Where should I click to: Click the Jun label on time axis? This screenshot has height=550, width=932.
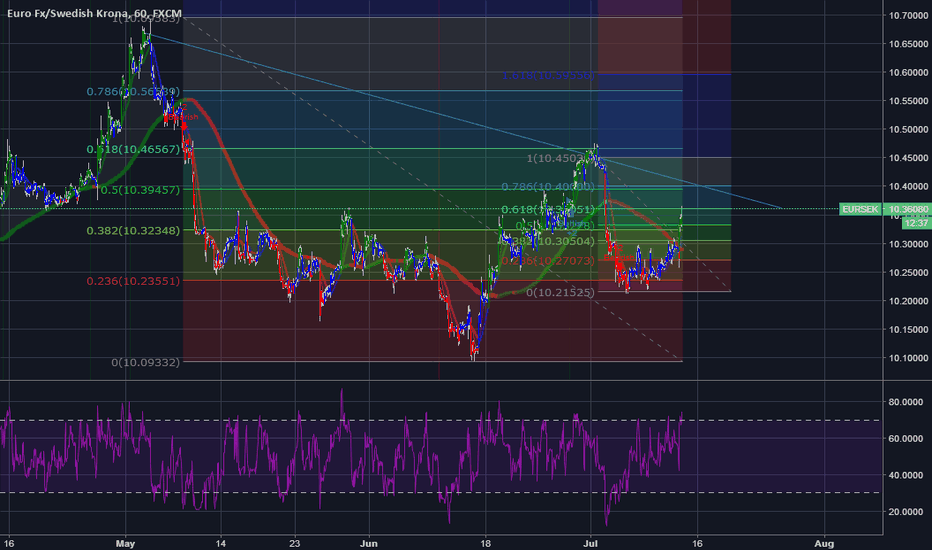[369, 543]
